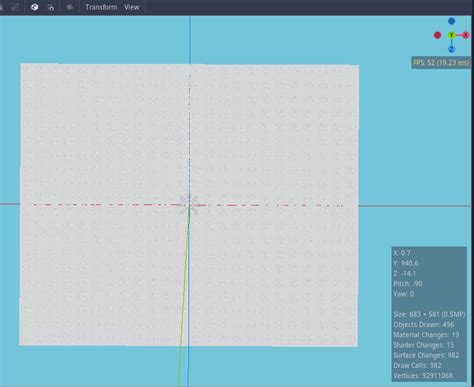Click the green Y axis gizmo circle

[451, 35]
